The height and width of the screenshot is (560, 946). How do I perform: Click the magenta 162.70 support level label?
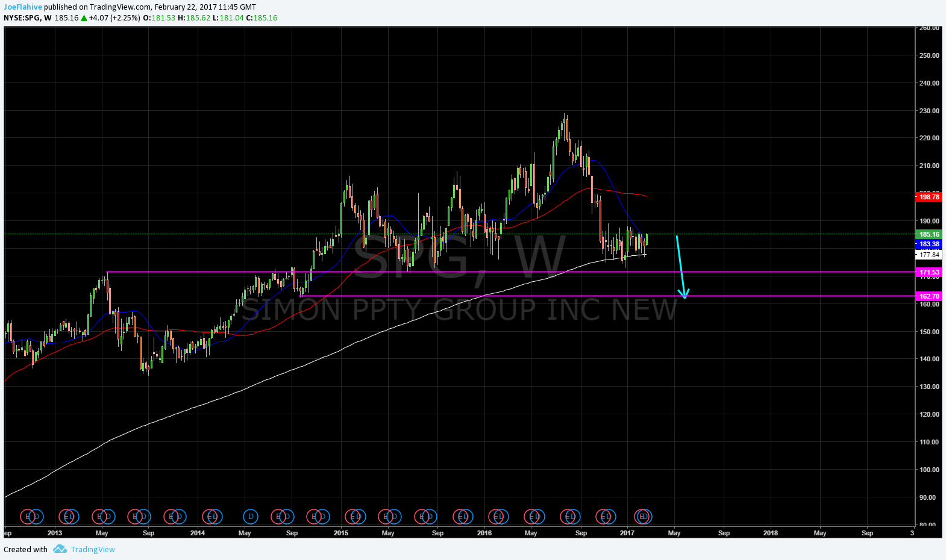pyautogui.click(x=929, y=296)
